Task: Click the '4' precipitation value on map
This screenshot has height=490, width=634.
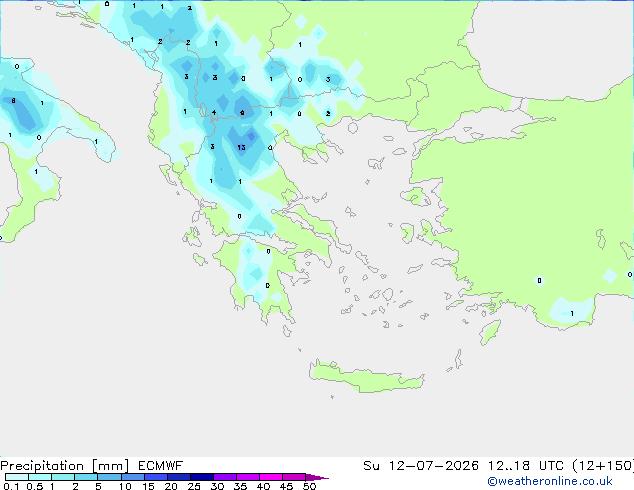Action: tap(213, 113)
